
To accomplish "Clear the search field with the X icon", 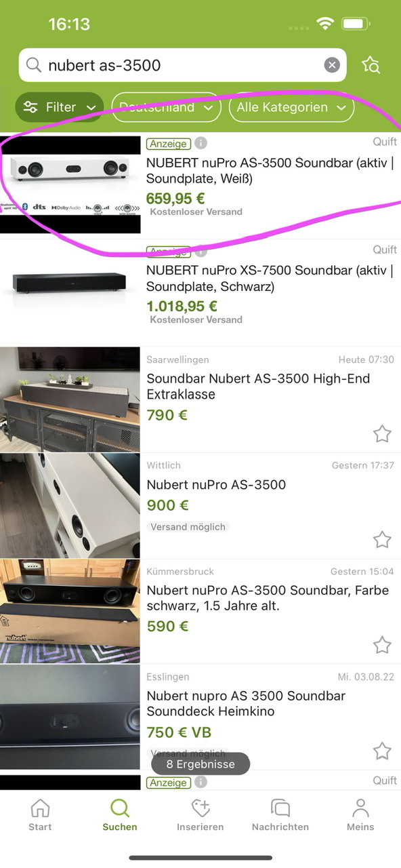I will (332, 65).
